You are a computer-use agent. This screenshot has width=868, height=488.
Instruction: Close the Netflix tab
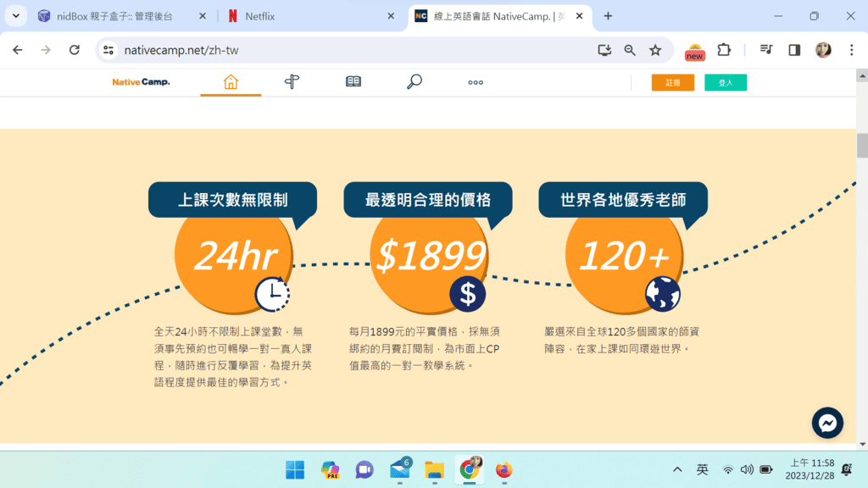coord(391,16)
